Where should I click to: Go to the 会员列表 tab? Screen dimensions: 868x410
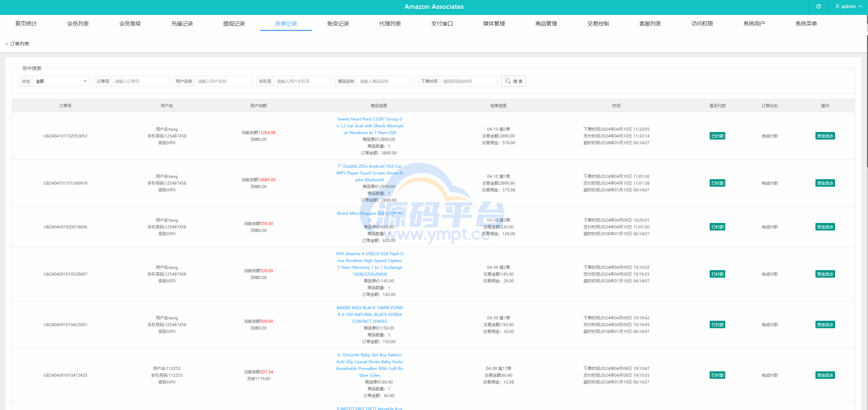(x=78, y=23)
